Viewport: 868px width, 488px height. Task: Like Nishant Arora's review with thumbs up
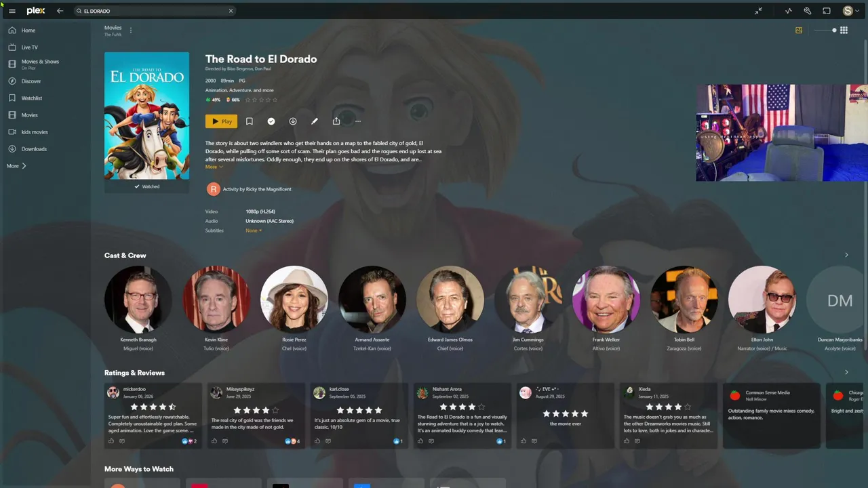[x=420, y=441]
